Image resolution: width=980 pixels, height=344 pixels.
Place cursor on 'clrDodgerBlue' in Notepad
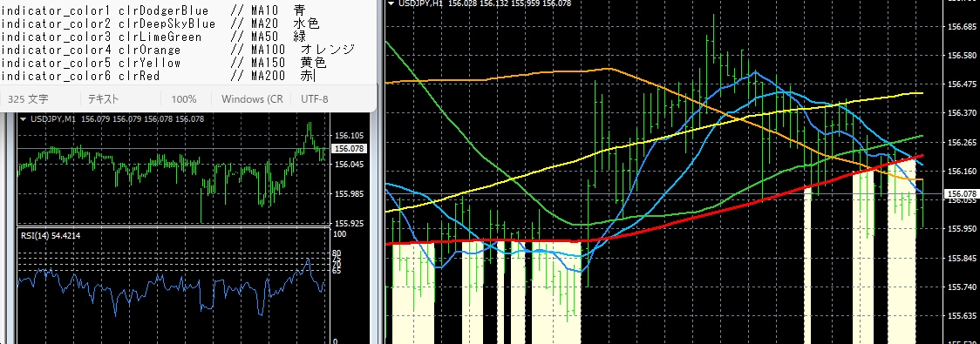click(x=163, y=10)
